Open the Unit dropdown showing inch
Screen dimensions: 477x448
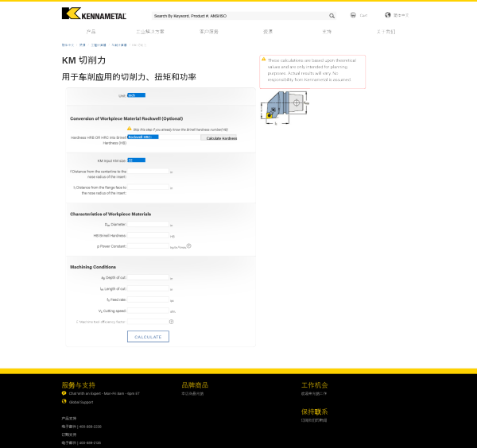(x=136, y=95)
